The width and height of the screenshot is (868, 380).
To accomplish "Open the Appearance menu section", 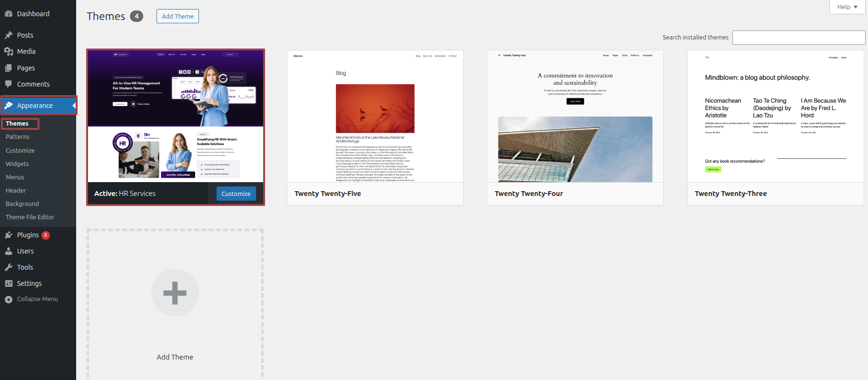I will pyautogui.click(x=35, y=106).
